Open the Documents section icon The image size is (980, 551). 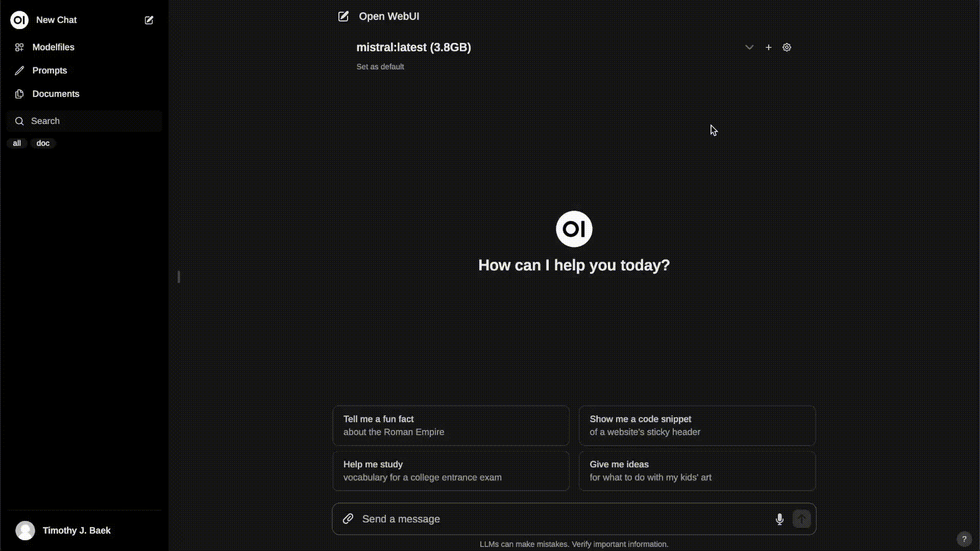pyautogui.click(x=19, y=94)
